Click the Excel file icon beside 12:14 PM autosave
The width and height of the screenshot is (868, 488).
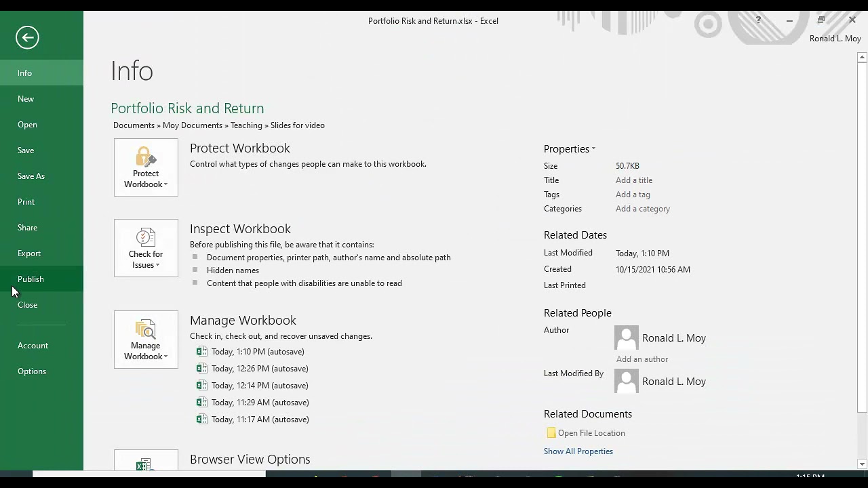(201, 385)
